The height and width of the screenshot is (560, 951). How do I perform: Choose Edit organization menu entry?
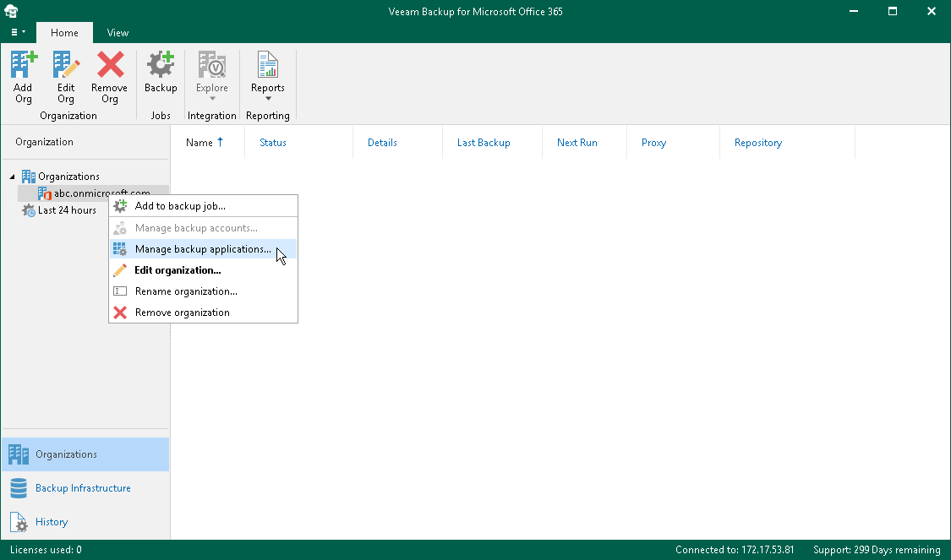point(203,270)
